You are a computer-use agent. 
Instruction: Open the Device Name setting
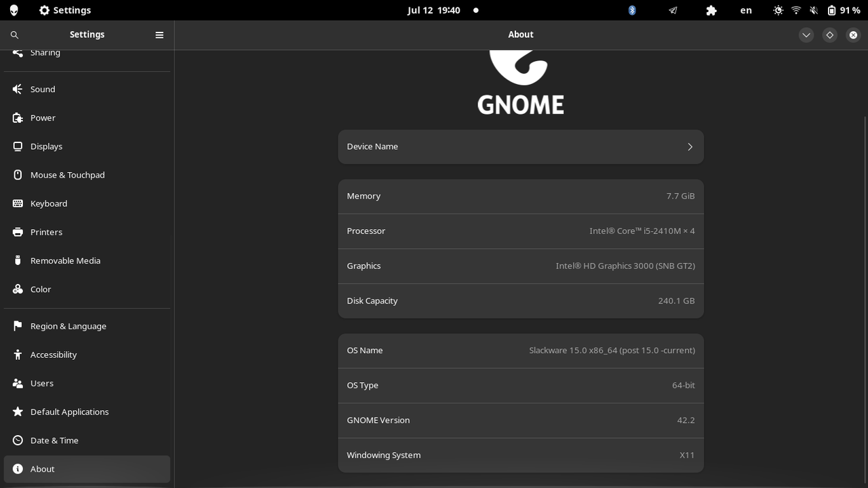click(x=521, y=147)
